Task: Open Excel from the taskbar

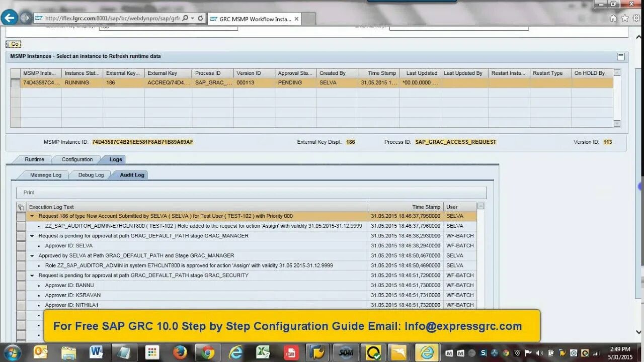Action: (x=263, y=352)
